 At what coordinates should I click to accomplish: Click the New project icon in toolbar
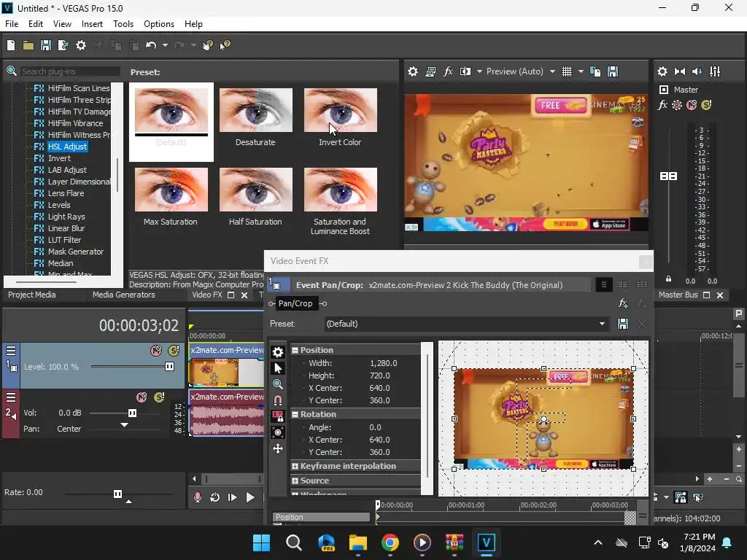pyautogui.click(x=11, y=45)
